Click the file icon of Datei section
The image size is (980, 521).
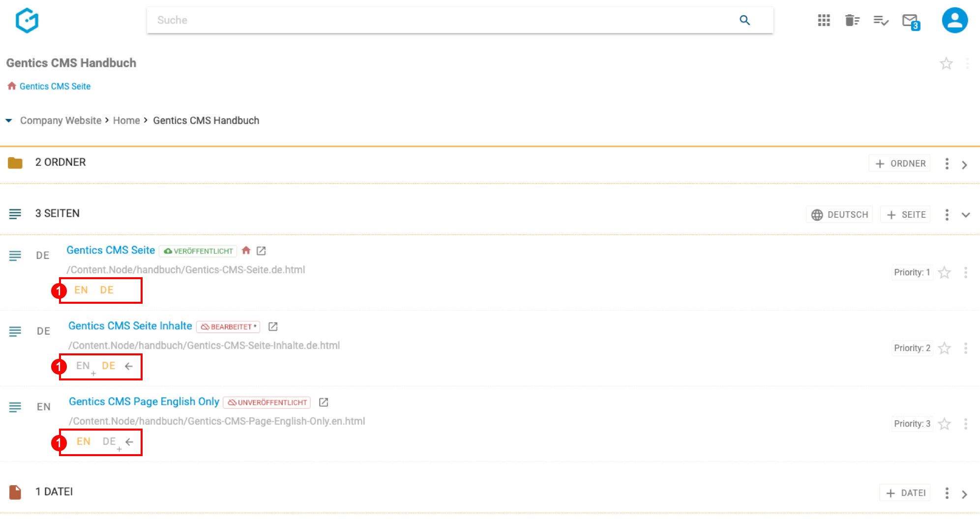(x=15, y=492)
